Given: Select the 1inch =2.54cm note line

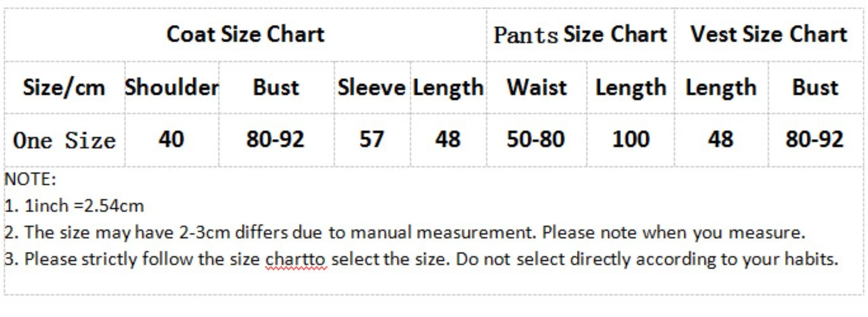Looking at the screenshot, I should click(74, 206).
